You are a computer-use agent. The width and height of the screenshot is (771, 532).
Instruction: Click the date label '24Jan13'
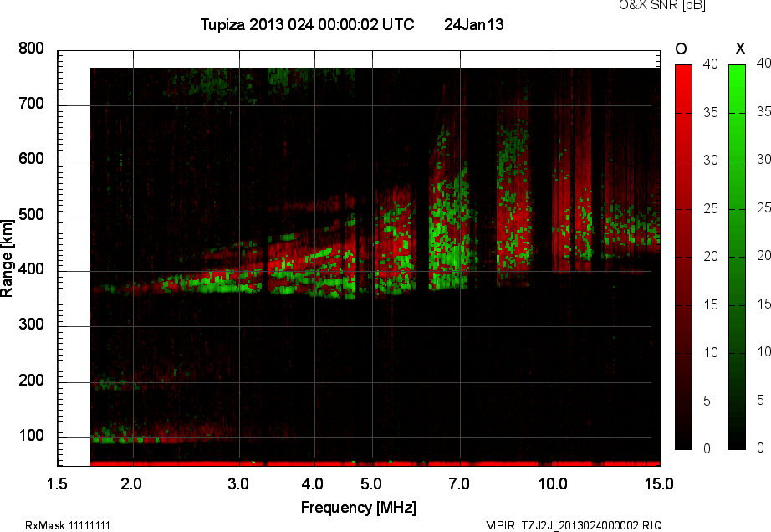pos(474,24)
